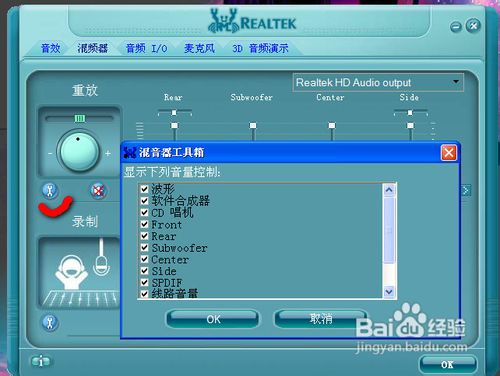This screenshot has width=500, height=376.
Task: Click the list scrollbar down arrow
Action: pyautogui.click(x=389, y=292)
